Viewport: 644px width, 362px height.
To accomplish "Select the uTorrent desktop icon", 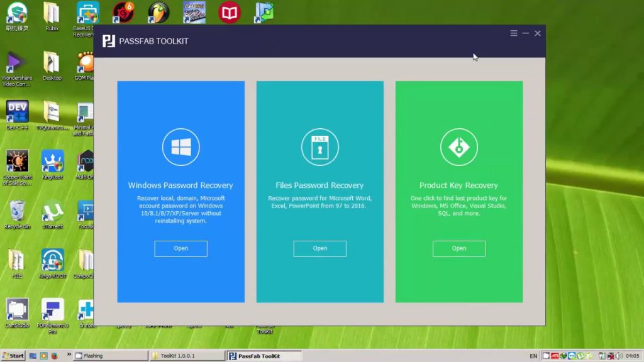I will point(53,214).
